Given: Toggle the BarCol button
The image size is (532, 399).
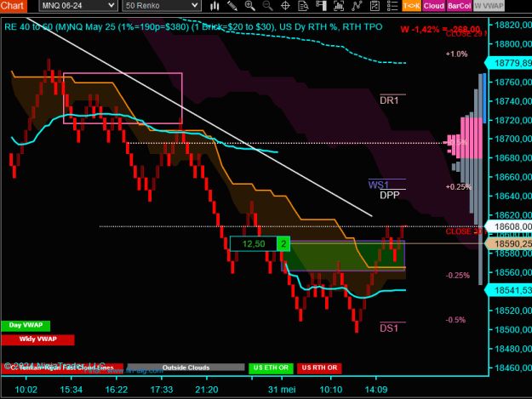Looking at the screenshot, I should point(459,6).
